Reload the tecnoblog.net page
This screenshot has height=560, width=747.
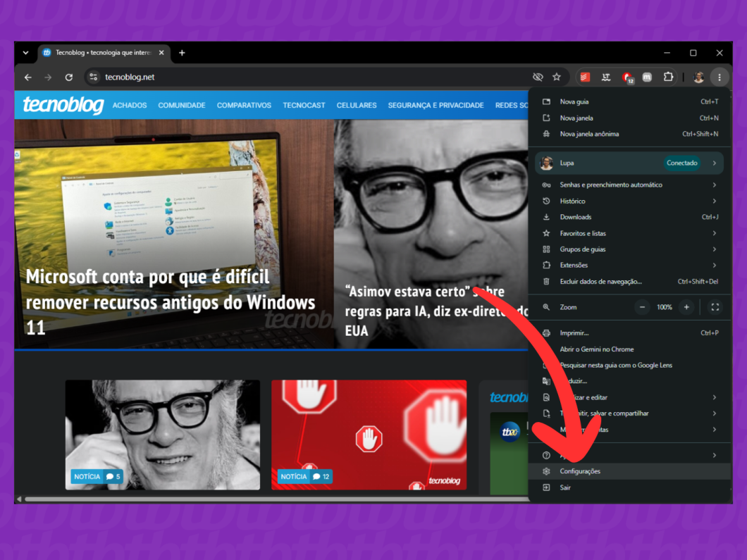click(69, 77)
